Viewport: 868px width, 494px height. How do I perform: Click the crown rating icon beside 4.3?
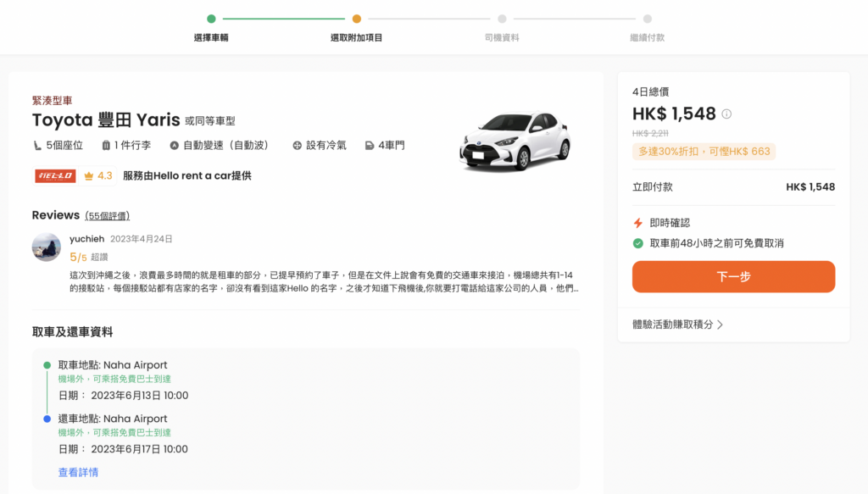(x=88, y=176)
